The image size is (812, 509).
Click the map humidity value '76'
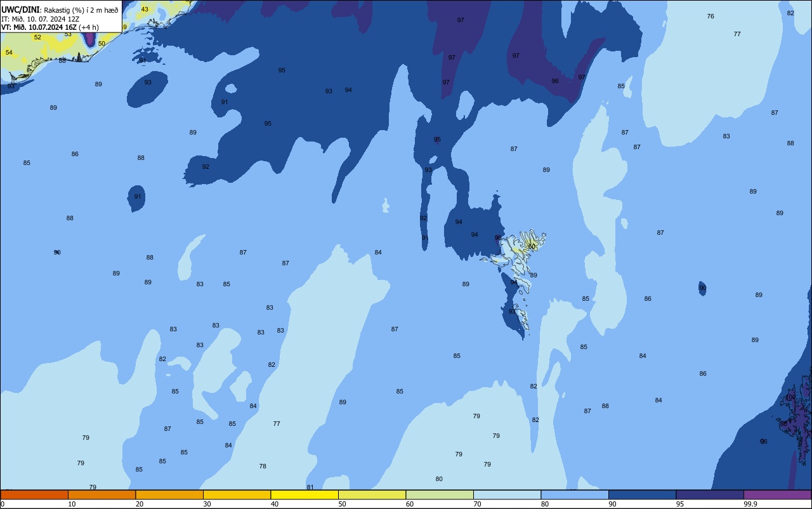tap(710, 17)
